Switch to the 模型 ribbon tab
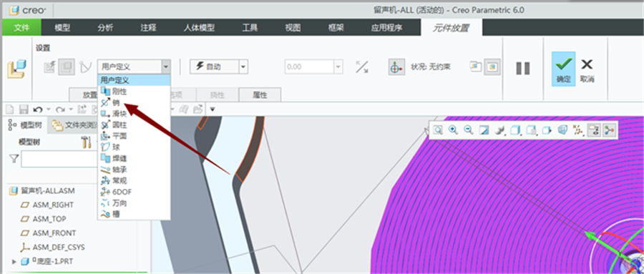 tap(62, 27)
